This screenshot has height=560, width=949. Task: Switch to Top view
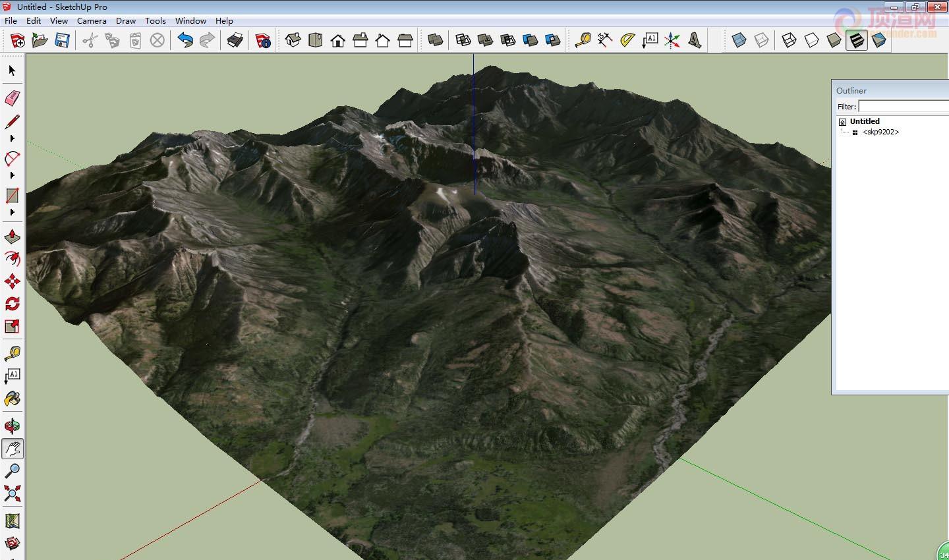click(316, 41)
